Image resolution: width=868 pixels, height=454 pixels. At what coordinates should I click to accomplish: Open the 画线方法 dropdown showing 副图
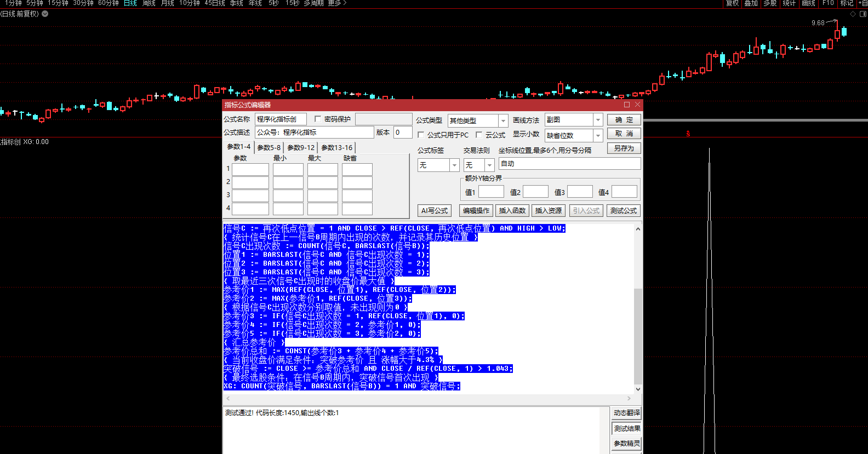598,120
